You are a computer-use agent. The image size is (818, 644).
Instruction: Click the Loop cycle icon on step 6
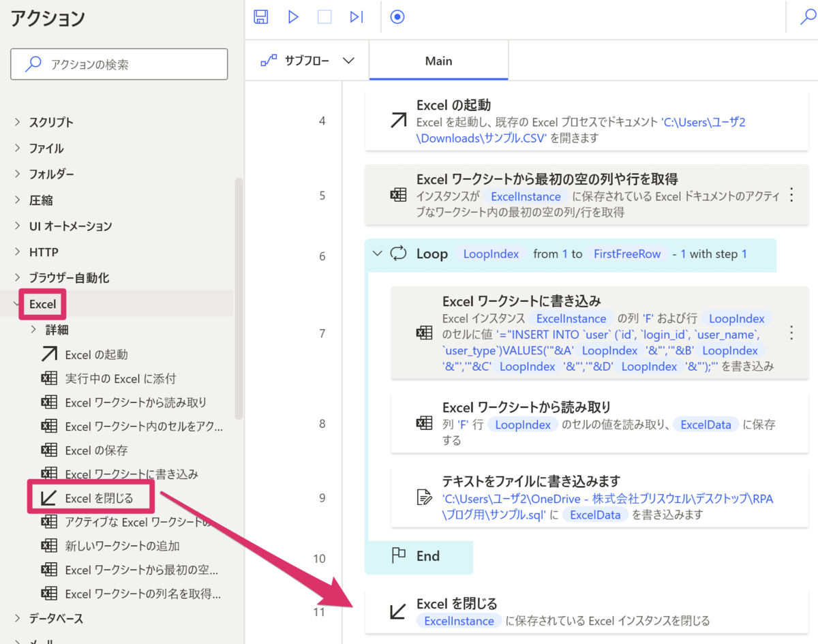(x=398, y=254)
